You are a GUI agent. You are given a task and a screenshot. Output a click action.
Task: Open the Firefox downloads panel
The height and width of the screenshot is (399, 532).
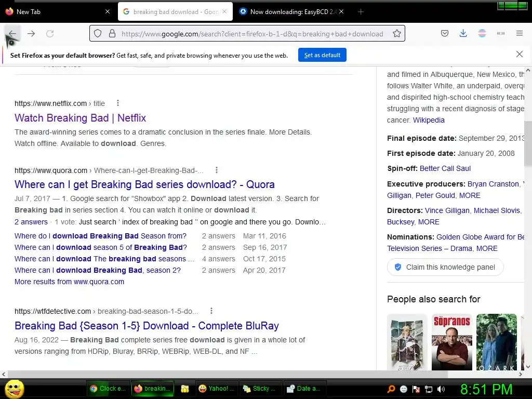(x=463, y=33)
